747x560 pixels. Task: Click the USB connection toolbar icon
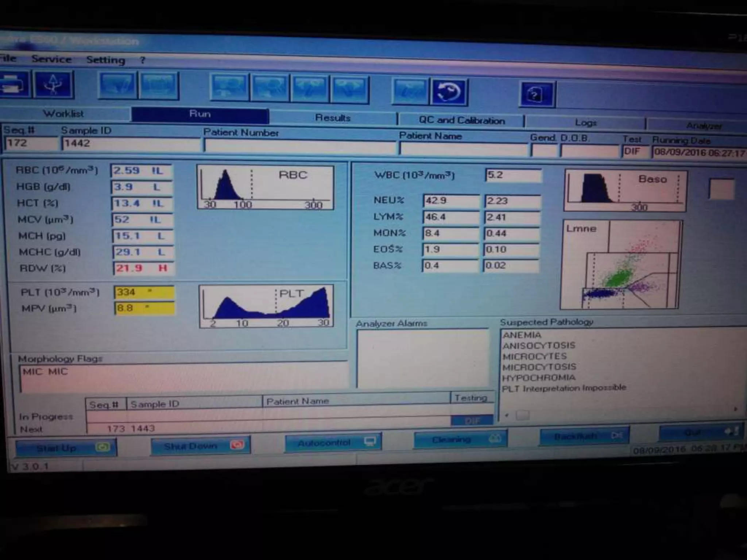tap(54, 85)
